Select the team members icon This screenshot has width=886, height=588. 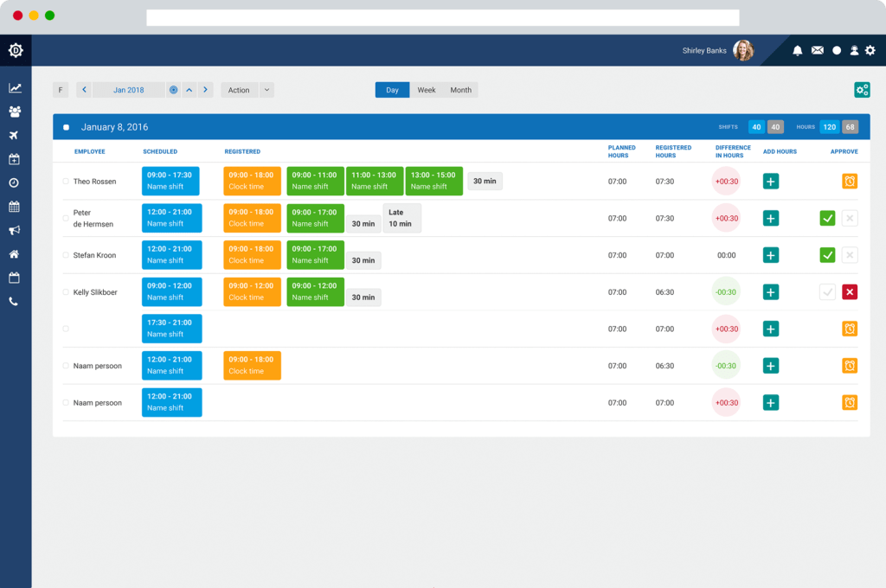pos(14,111)
